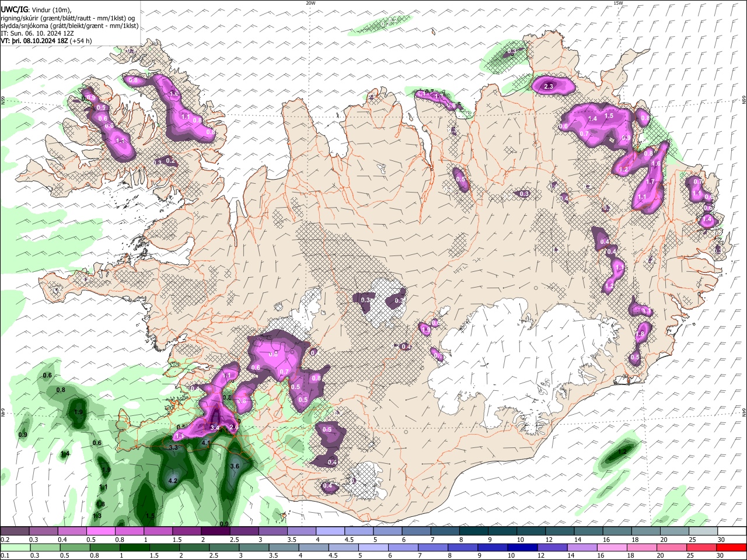Click the 2.6 value beside the 3.4 label
Screen dimensions: 747x560
(234, 427)
